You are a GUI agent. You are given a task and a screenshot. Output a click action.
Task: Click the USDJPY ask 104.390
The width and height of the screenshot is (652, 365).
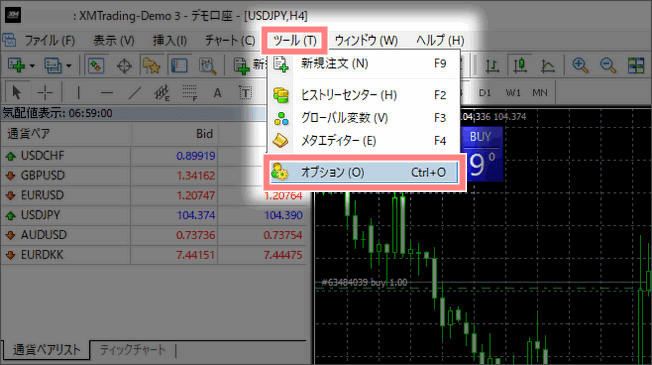(x=283, y=215)
